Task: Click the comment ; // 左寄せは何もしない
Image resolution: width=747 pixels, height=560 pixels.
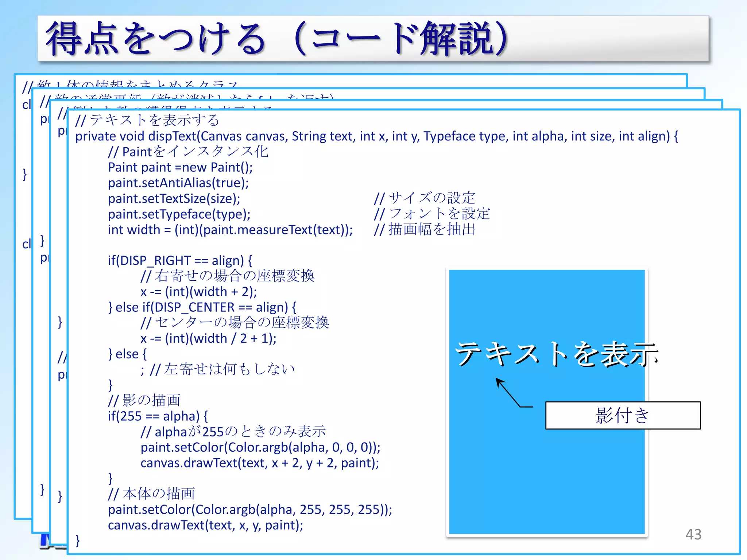Action: click(x=218, y=369)
